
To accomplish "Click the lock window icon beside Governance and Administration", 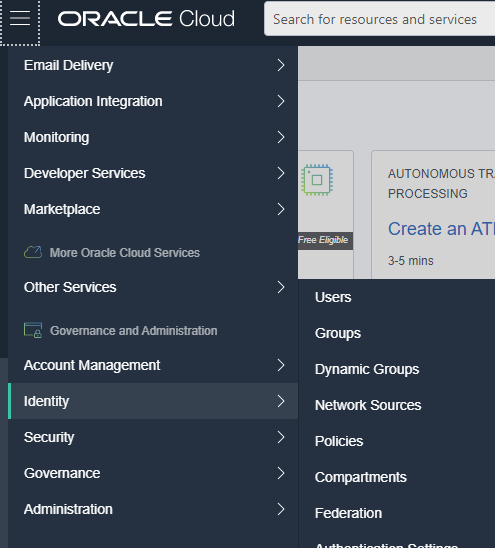I will [33, 330].
